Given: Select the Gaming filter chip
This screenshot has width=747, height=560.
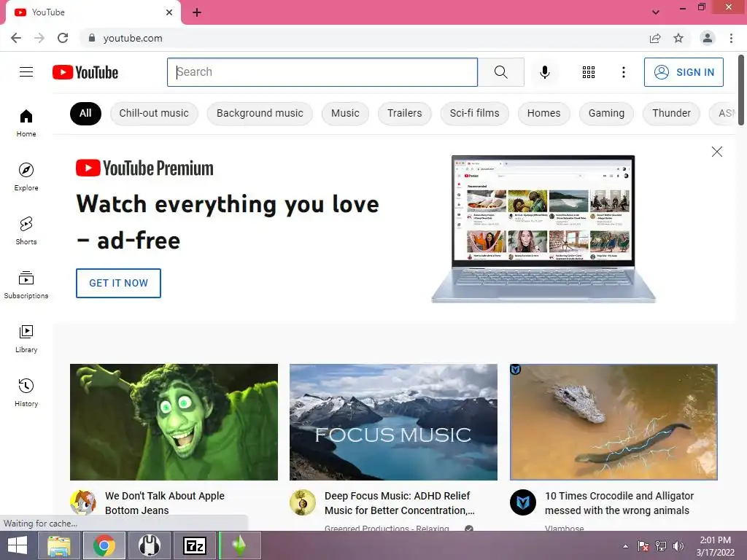Looking at the screenshot, I should point(606,113).
